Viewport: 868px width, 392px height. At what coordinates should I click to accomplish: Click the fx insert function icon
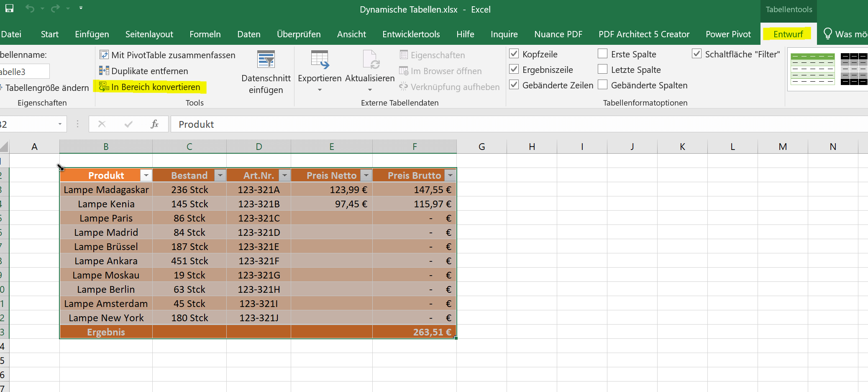154,124
